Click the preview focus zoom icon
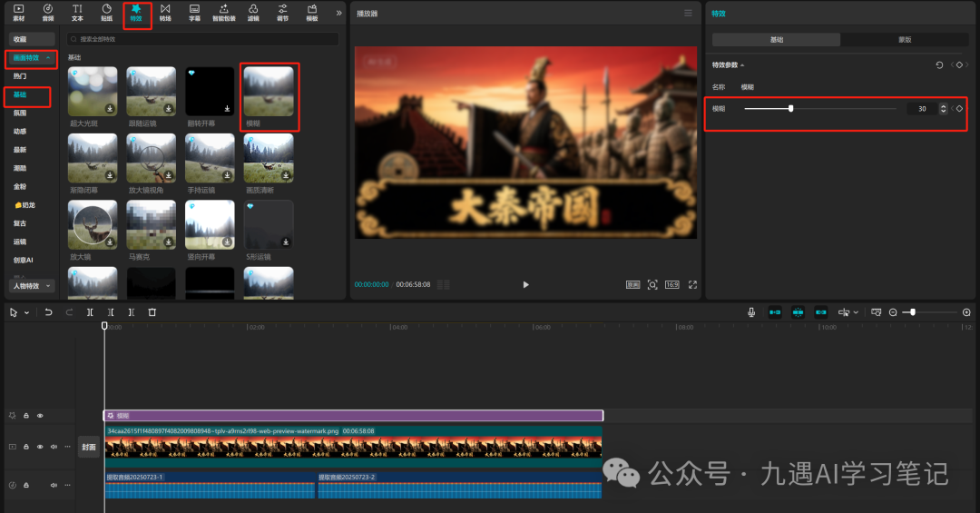Screen dimensions: 980x513 [652, 285]
